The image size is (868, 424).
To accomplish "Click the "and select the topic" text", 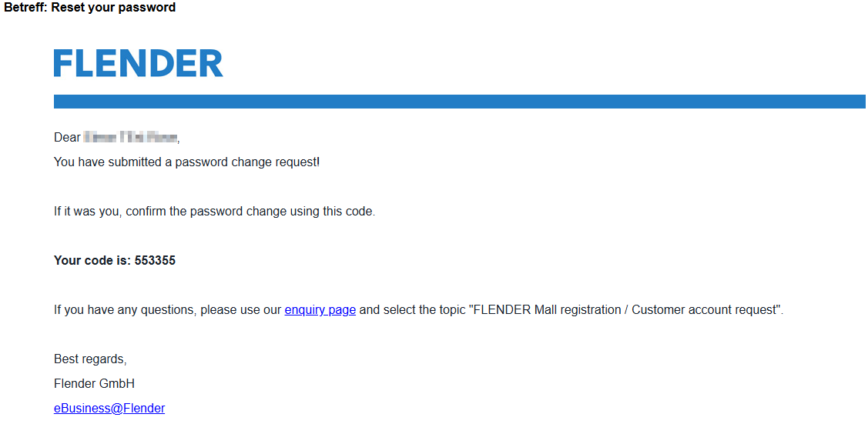I will click(411, 310).
